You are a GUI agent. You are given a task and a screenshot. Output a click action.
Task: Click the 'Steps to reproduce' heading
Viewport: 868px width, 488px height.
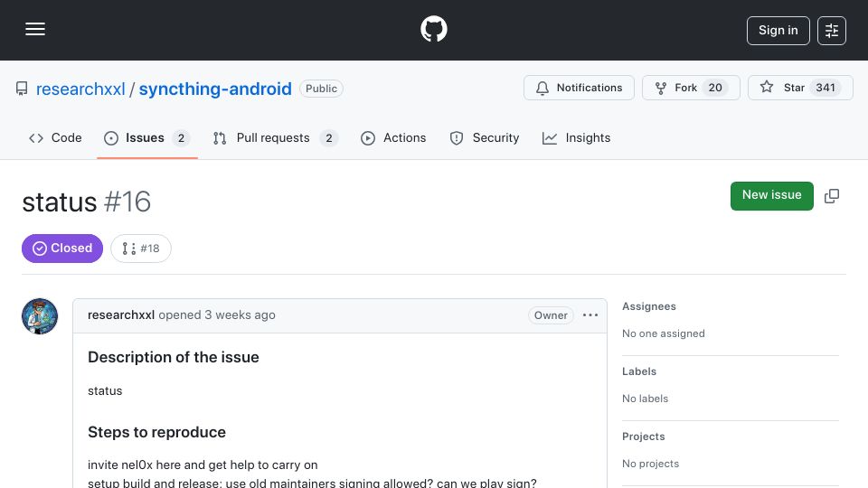click(156, 432)
